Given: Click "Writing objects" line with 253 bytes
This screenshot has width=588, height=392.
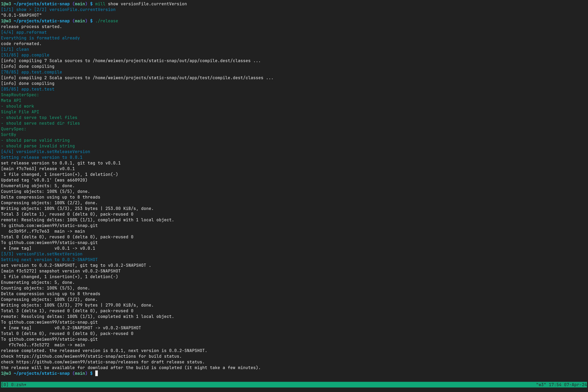Looking at the screenshot, I should click(x=77, y=209).
